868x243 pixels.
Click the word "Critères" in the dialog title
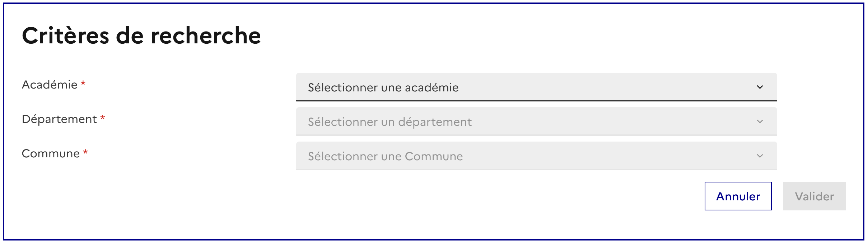tap(65, 36)
